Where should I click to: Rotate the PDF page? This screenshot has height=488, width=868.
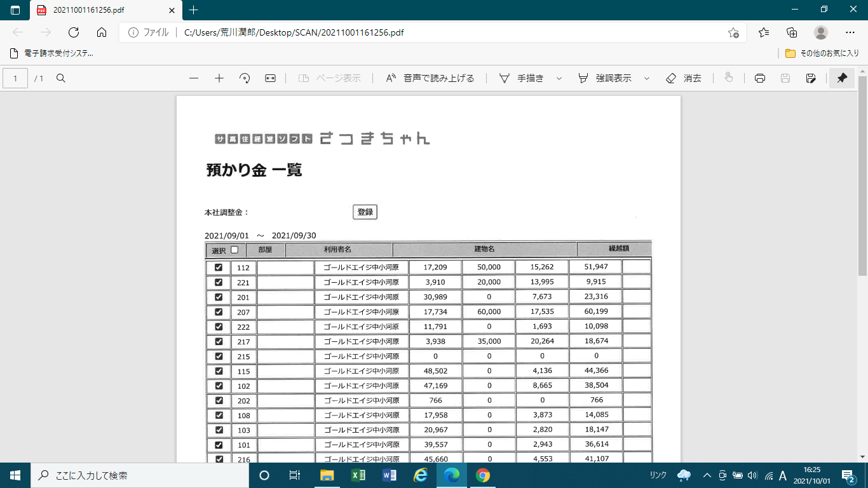pos(245,78)
